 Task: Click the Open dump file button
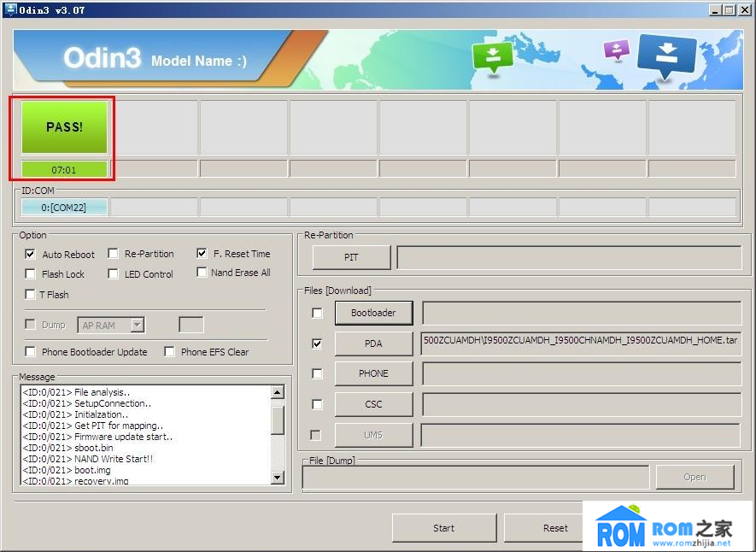[x=694, y=478]
